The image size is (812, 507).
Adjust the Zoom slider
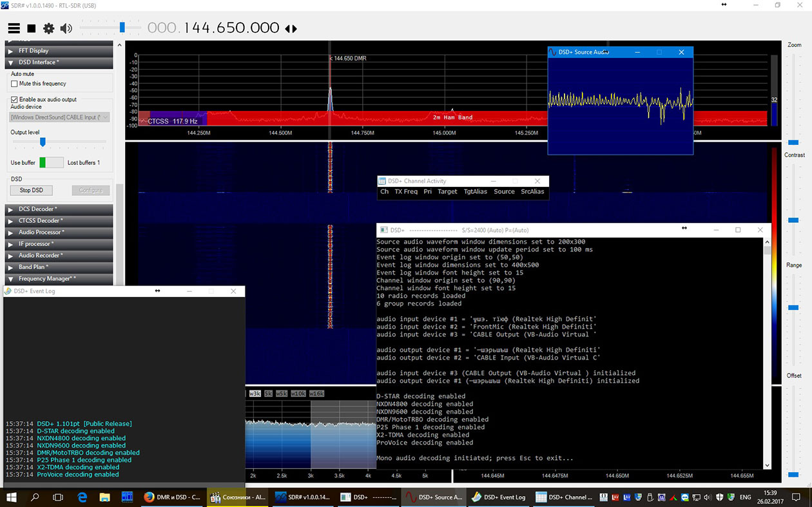click(793, 142)
